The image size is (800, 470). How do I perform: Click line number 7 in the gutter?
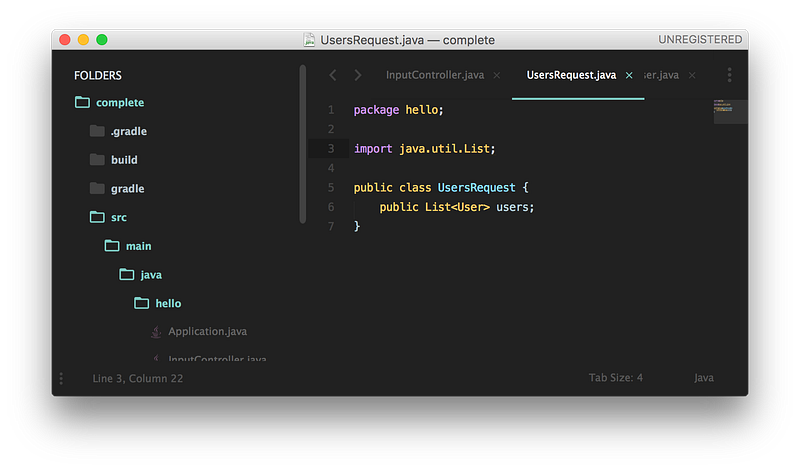click(331, 226)
